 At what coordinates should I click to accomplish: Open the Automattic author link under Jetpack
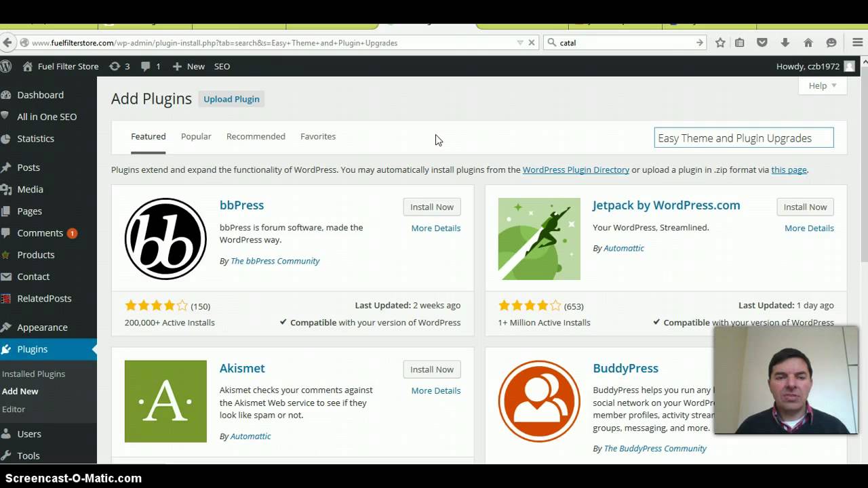coord(624,248)
